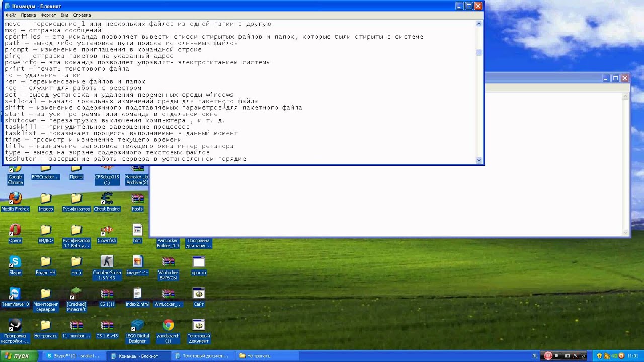Launch Counter-Strike 1.6 V-43 shortcut
The image size is (644, 362).
pyautogui.click(x=107, y=267)
